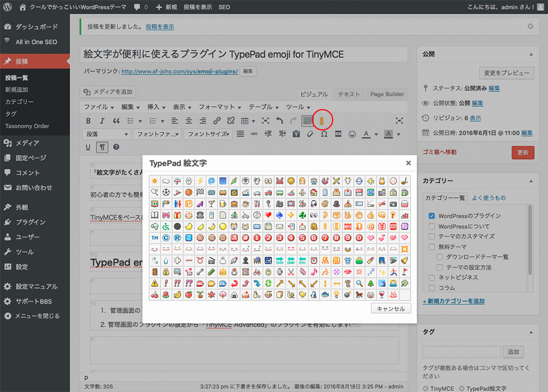The image size is (548, 392).
Task: Remove link with the unlink icon
Action: [231, 121]
